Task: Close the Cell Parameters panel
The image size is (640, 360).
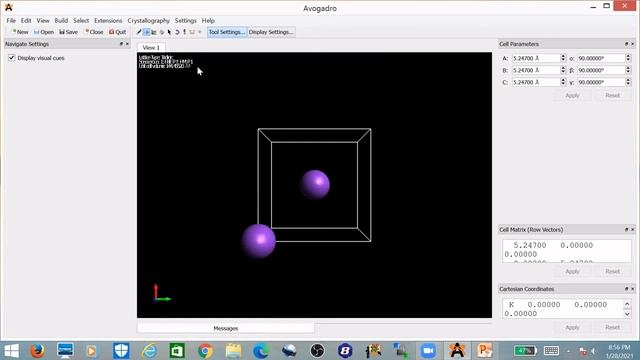Action: (633, 44)
